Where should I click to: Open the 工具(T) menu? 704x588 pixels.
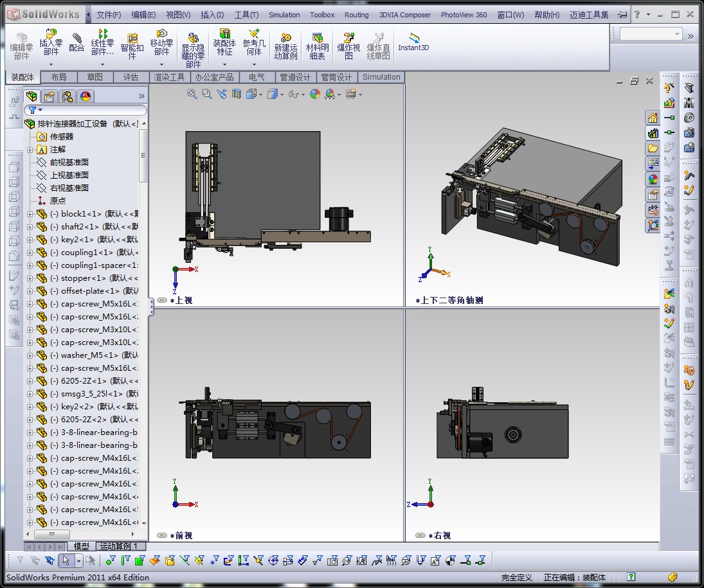pos(246,15)
